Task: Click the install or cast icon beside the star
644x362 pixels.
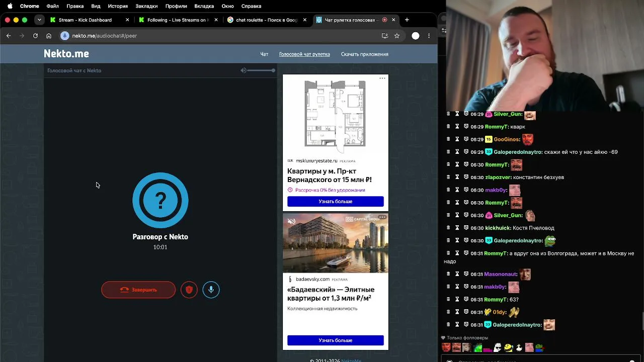Action: pyautogui.click(x=385, y=36)
